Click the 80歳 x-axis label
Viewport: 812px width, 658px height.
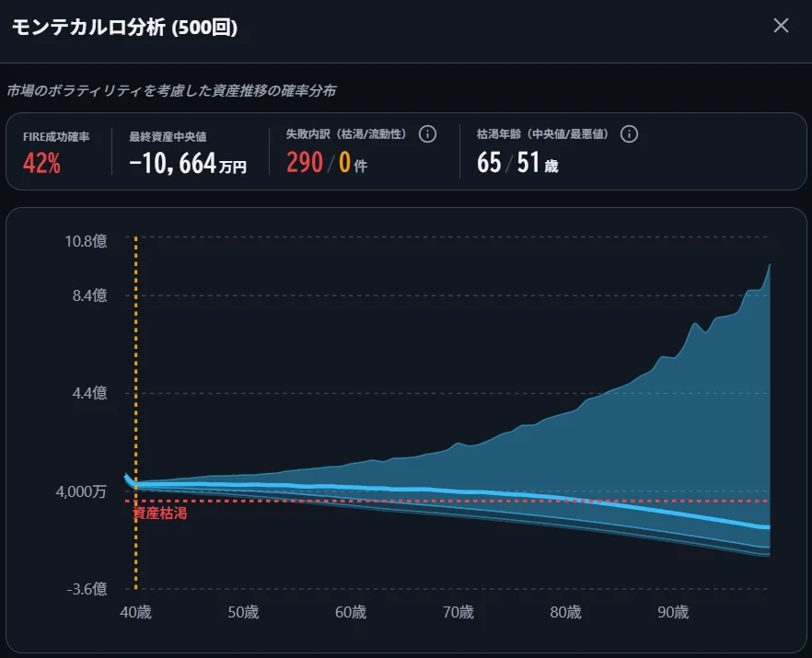(x=565, y=612)
